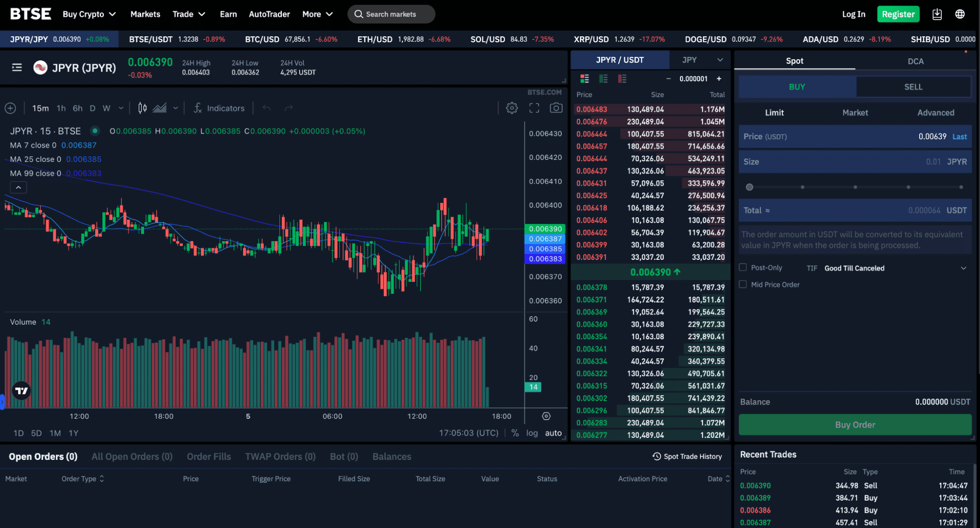Open the JPY pair selector dropdown
980x528 pixels.
(x=720, y=59)
